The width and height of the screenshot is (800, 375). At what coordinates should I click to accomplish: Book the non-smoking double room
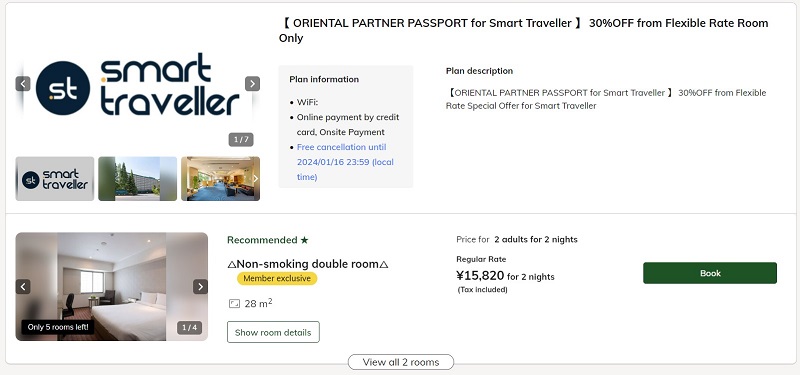(710, 273)
